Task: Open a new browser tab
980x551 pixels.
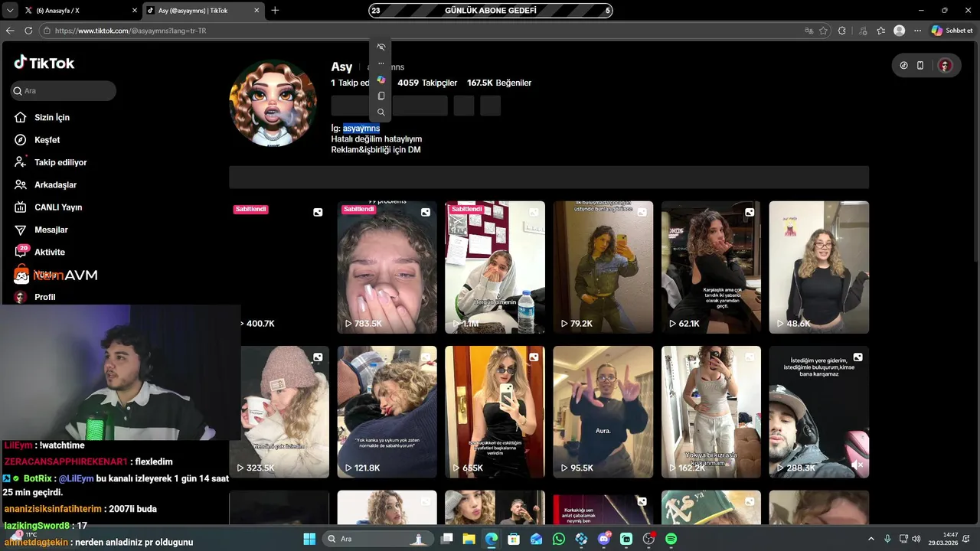Action: click(275, 11)
